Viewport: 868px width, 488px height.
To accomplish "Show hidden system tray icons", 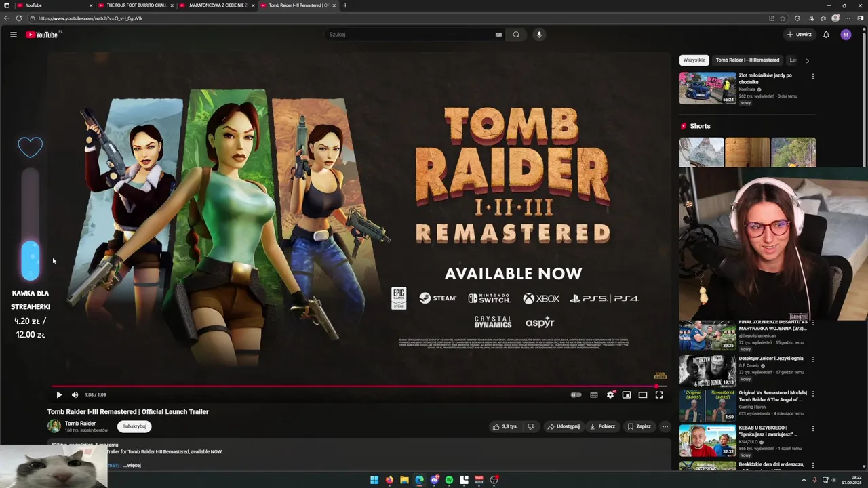I will tap(804, 480).
